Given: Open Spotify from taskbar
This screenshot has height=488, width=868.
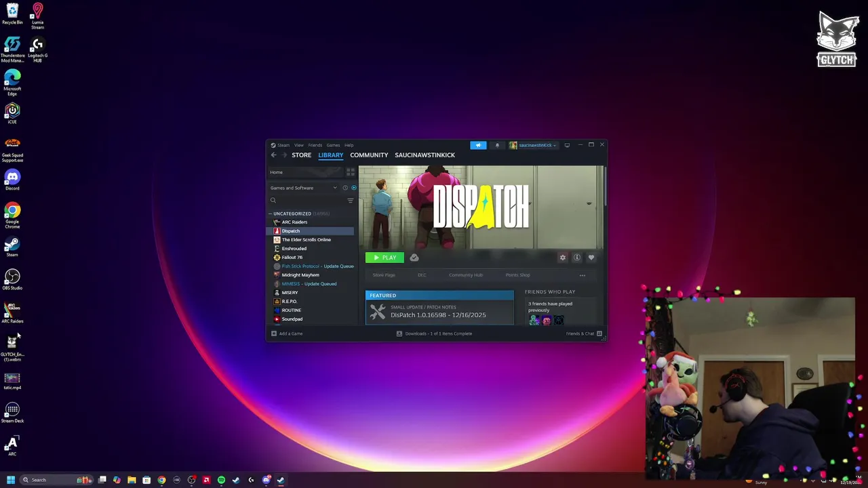Looking at the screenshot, I should [x=221, y=480].
